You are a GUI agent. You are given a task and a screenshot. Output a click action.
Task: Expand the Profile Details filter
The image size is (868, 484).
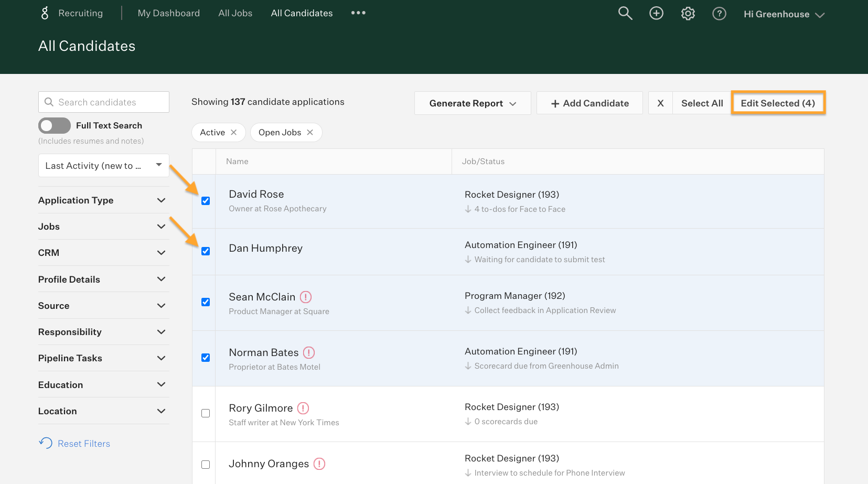pyautogui.click(x=104, y=279)
